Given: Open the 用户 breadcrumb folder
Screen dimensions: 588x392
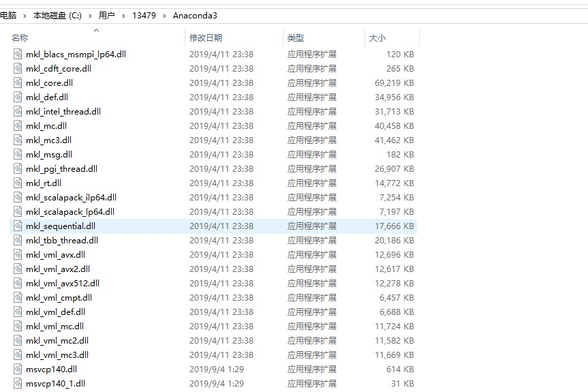Looking at the screenshot, I should tap(106, 16).
